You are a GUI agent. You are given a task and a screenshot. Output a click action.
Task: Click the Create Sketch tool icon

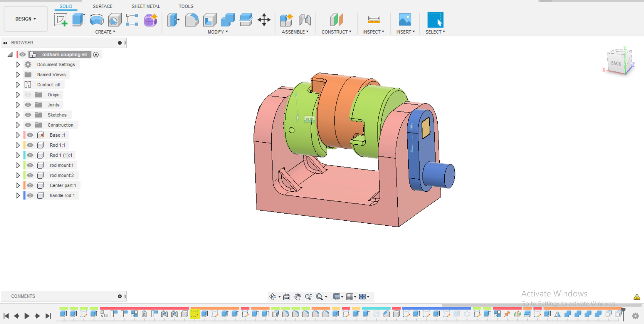[x=61, y=20]
